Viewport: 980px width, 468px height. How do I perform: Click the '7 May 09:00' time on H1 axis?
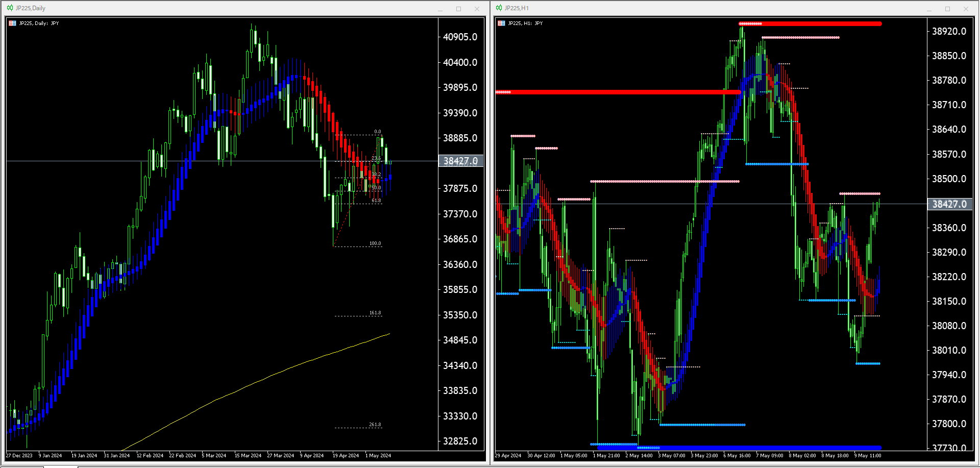click(770, 456)
